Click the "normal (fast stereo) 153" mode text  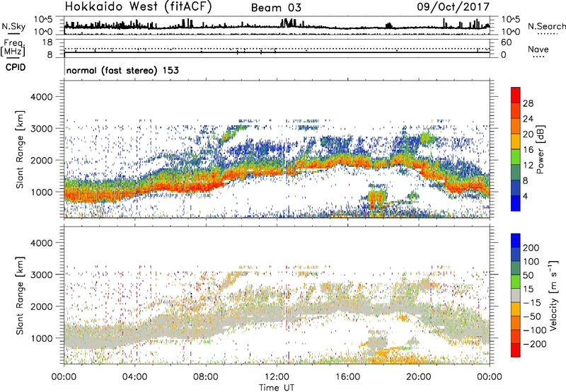(x=122, y=70)
